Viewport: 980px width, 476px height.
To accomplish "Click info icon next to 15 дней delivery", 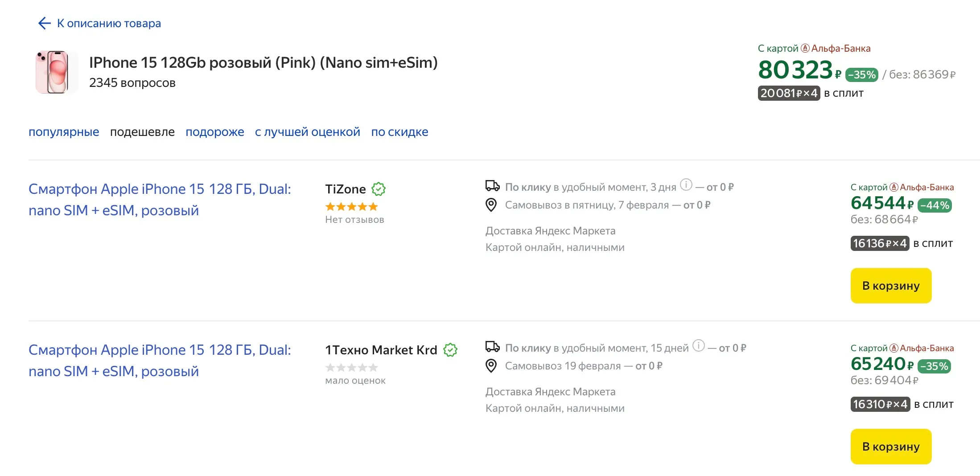I will tap(699, 345).
